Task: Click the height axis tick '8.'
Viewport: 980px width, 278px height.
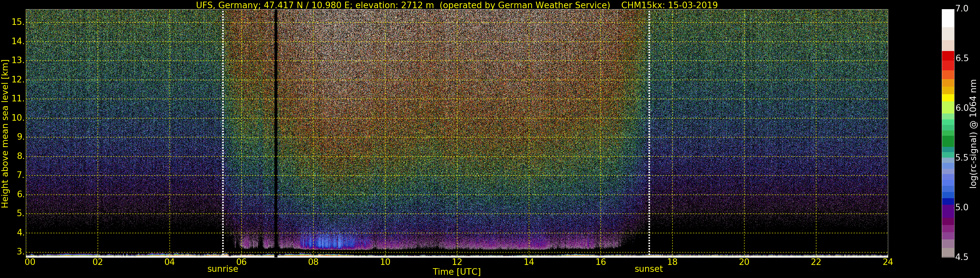Action: (20, 157)
